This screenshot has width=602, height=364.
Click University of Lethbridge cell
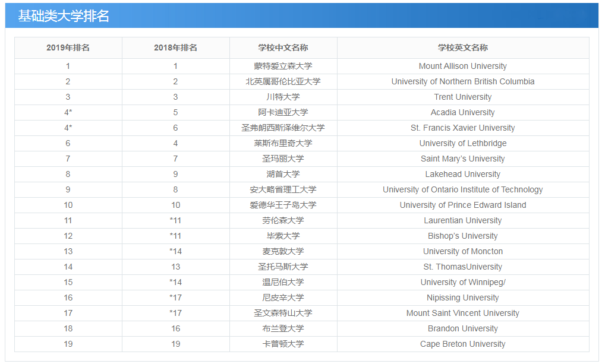point(462,143)
